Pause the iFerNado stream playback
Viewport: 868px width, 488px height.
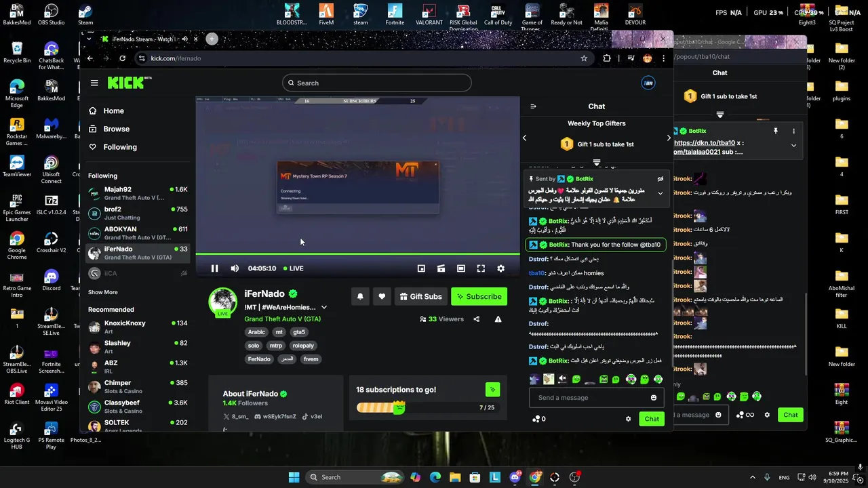pos(214,268)
